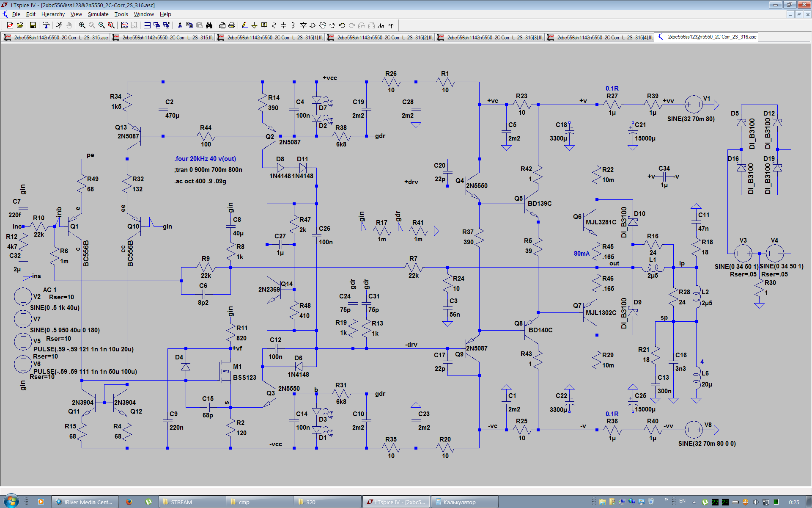Click the Autorange plot icon

tap(124, 25)
